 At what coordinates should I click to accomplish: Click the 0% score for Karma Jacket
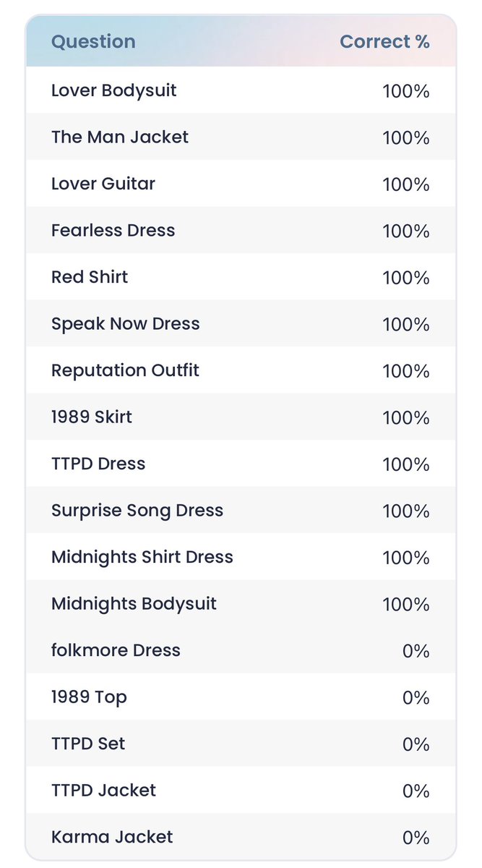click(x=416, y=838)
